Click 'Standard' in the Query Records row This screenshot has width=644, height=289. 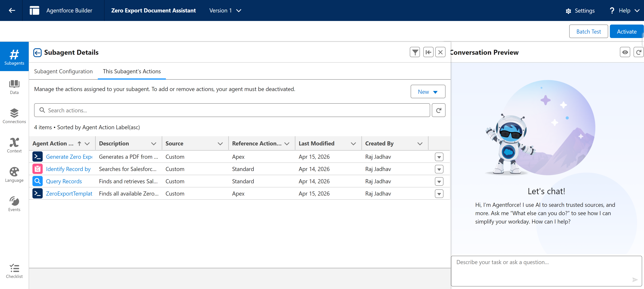tap(243, 181)
